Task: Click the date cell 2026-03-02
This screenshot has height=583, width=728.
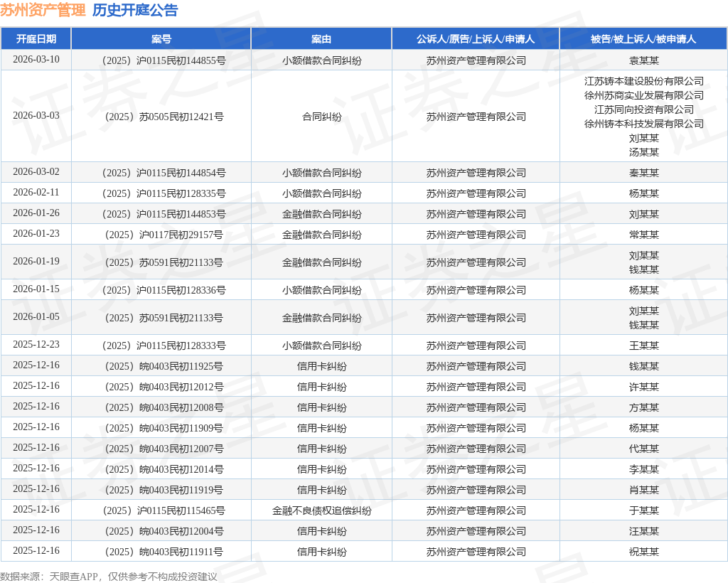Action: click(36, 172)
